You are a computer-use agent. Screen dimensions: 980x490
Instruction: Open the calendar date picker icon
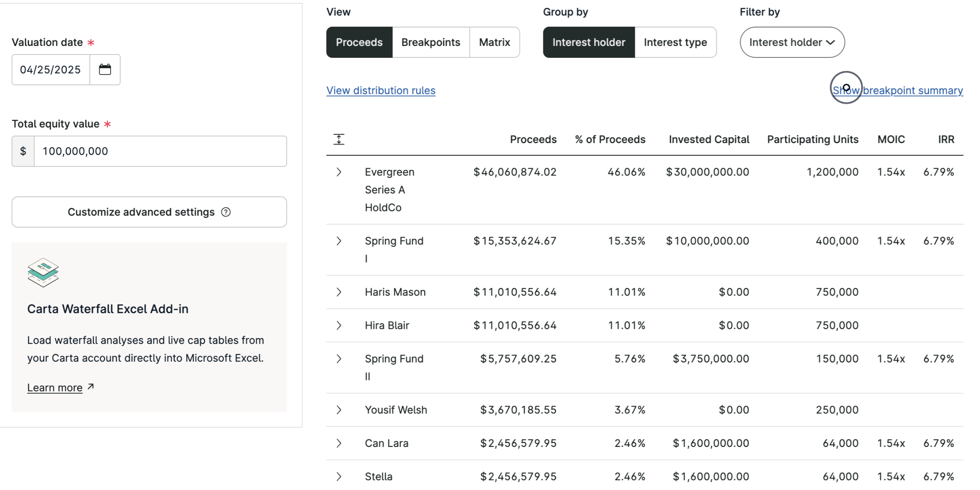tap(105, 69)
